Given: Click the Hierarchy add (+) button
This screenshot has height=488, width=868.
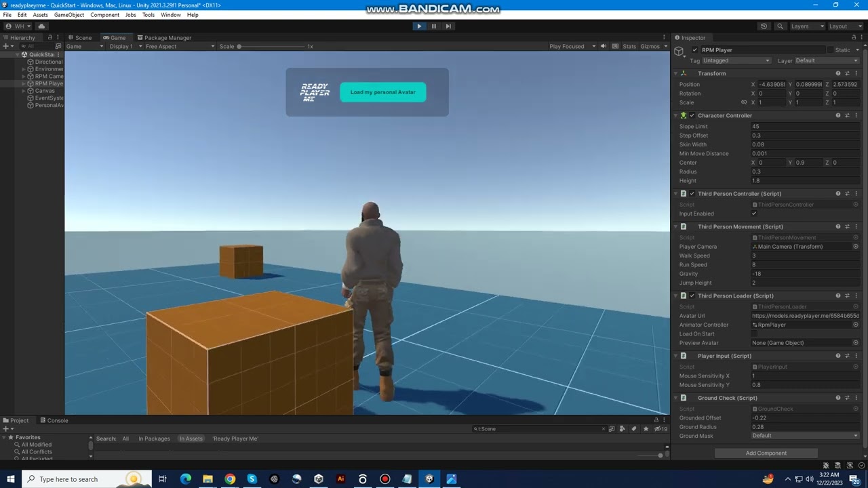Looking at the screenshot, I should coord(5,46).
